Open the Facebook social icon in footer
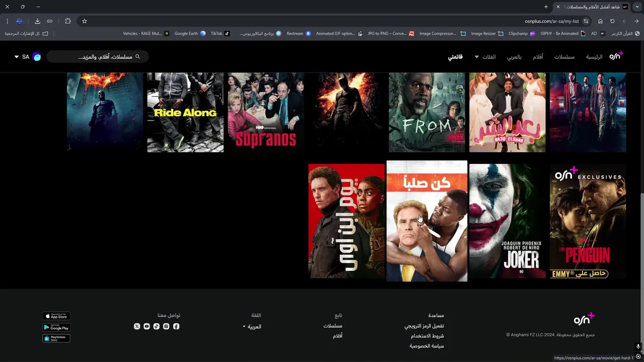The width and height of the screenshot is (644, 362). tap(176, 326)
